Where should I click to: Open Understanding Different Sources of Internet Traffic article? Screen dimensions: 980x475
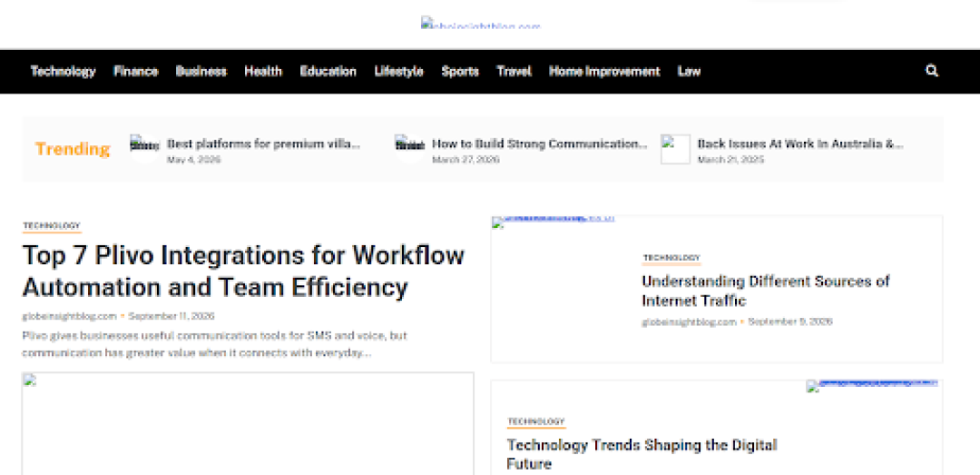[766, 291]
